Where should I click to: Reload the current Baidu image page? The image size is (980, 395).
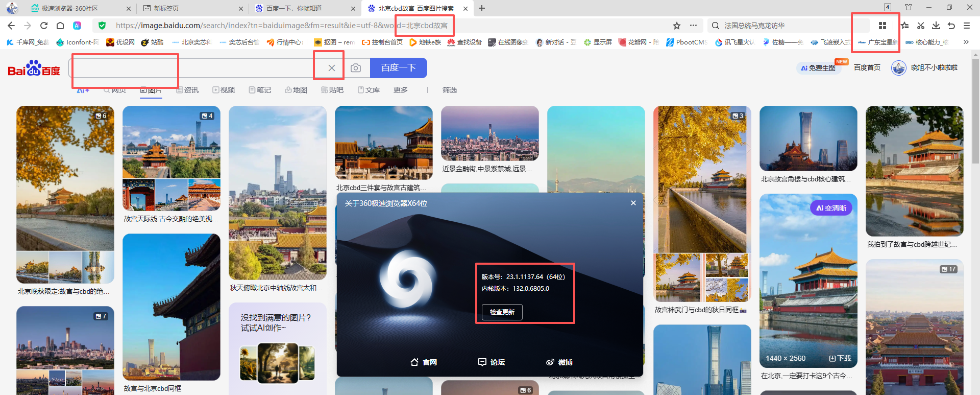tap(44, 26)
